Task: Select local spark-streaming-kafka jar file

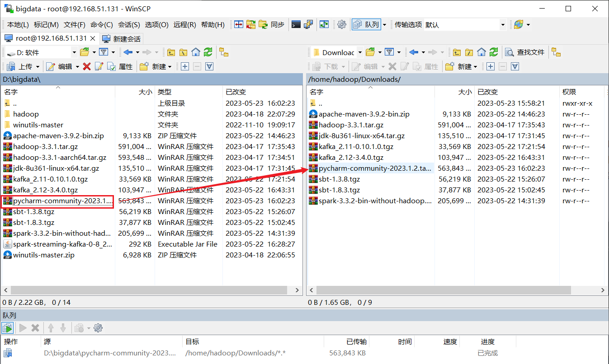Action: coord(62,244)
